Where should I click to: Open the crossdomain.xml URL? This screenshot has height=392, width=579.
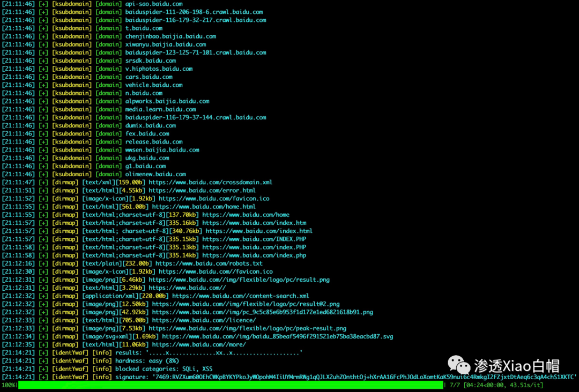coord(211,182)
